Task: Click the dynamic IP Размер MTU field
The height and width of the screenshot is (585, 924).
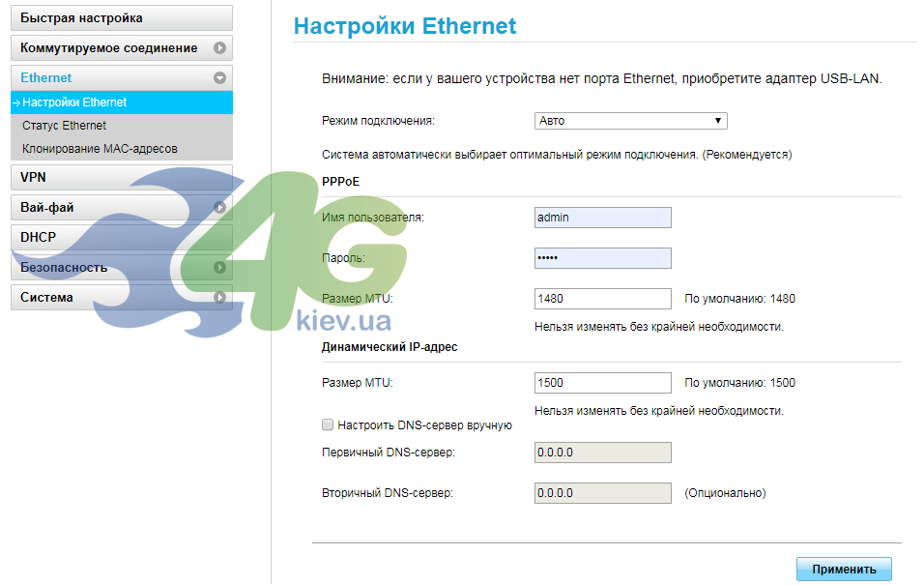Action: pyautogui.click(x=603, y=383)
